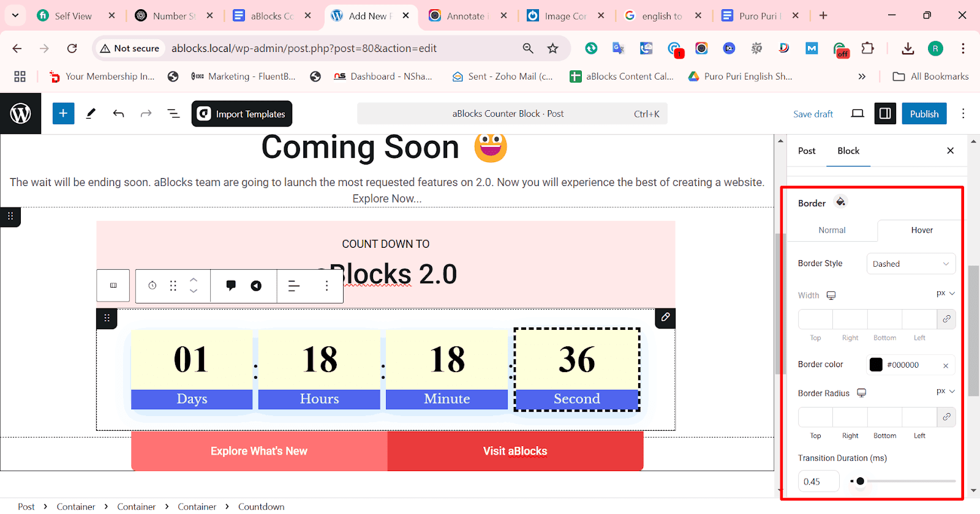Screen dimensions: 980x514
Task: Click the border radius Top input
Action: point(815,417)
